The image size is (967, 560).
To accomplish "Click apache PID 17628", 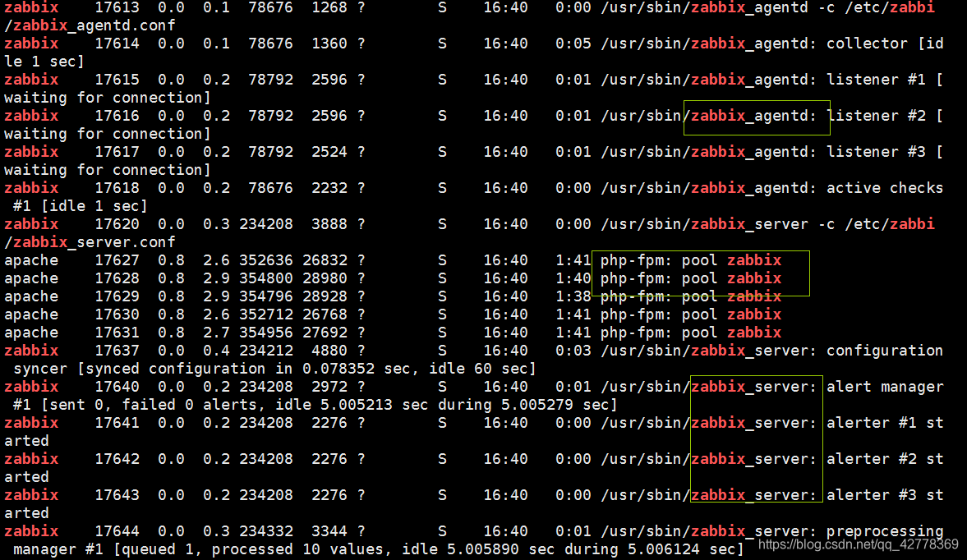I will coord(117,278).
